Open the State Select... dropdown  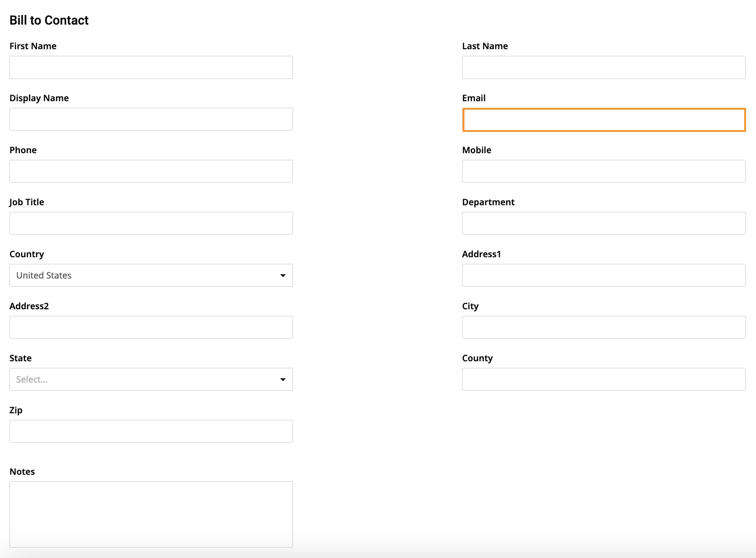coord(151,379)
